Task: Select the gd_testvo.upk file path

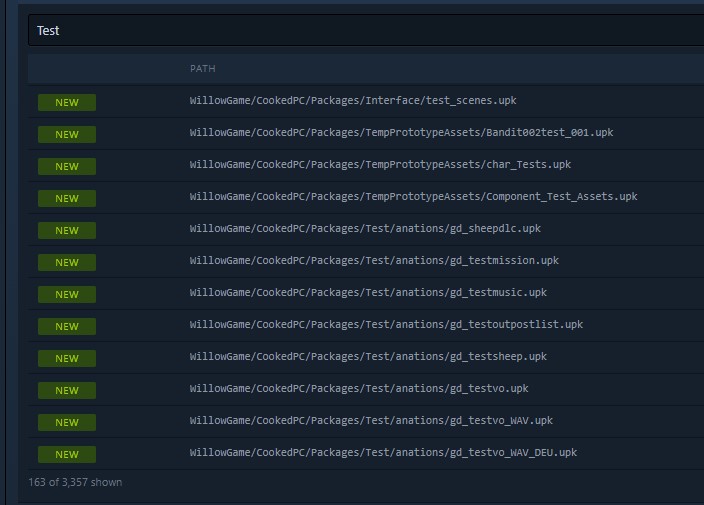Action: click(359, 388)
